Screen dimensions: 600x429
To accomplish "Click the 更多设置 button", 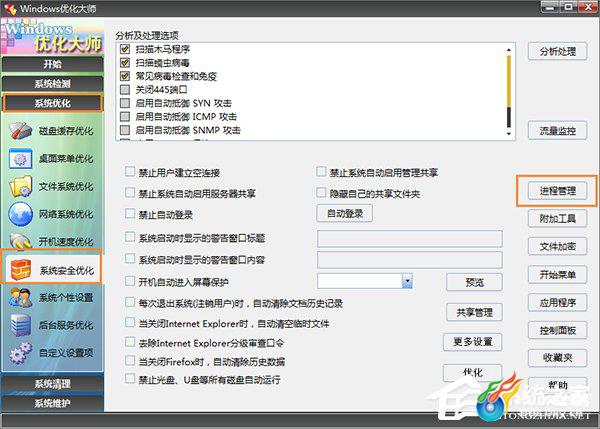I will (x=473, y=341).
